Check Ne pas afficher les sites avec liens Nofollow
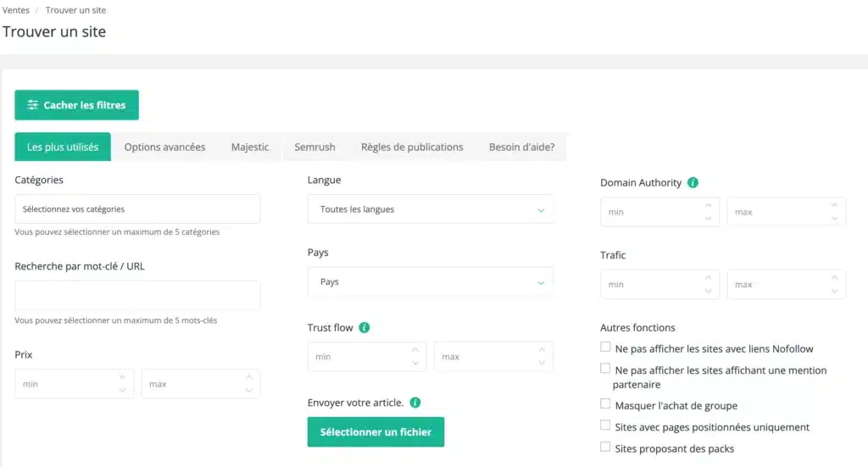The width and height of the screenshot is (868, 467). coord(605,347)
